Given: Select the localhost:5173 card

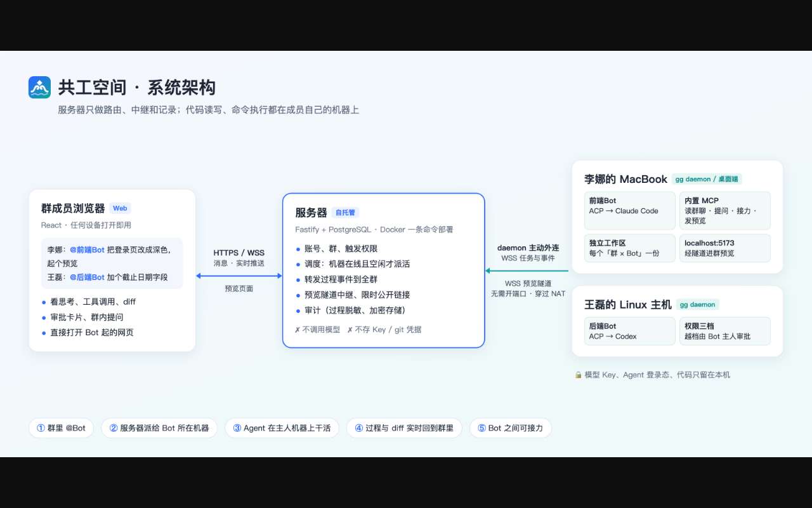Looking at the screenshot, I should [725, 248].
